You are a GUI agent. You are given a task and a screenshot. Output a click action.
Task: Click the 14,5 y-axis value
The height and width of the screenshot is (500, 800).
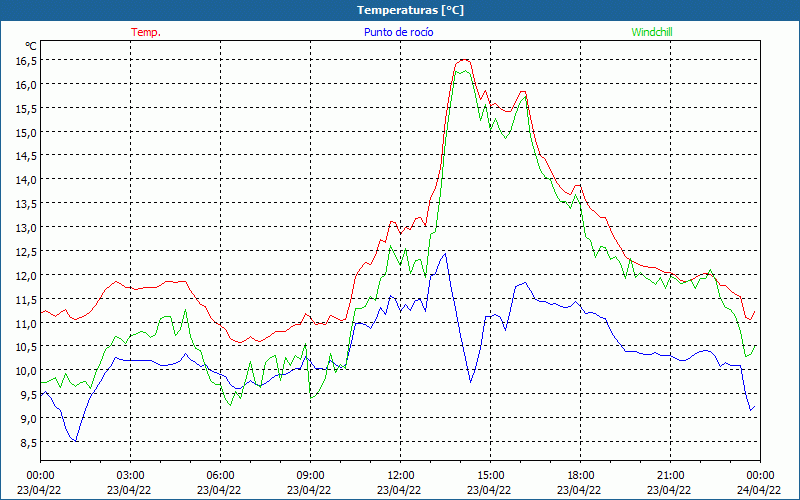coord(27,156)
